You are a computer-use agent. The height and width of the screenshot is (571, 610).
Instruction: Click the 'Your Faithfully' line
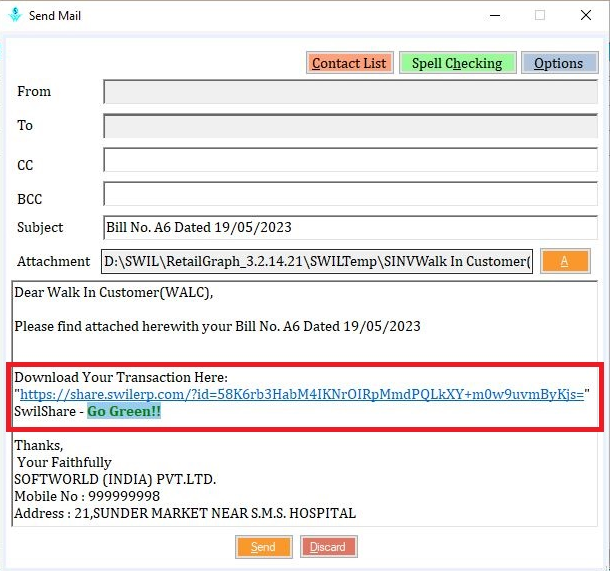click(x=64, y=462)
